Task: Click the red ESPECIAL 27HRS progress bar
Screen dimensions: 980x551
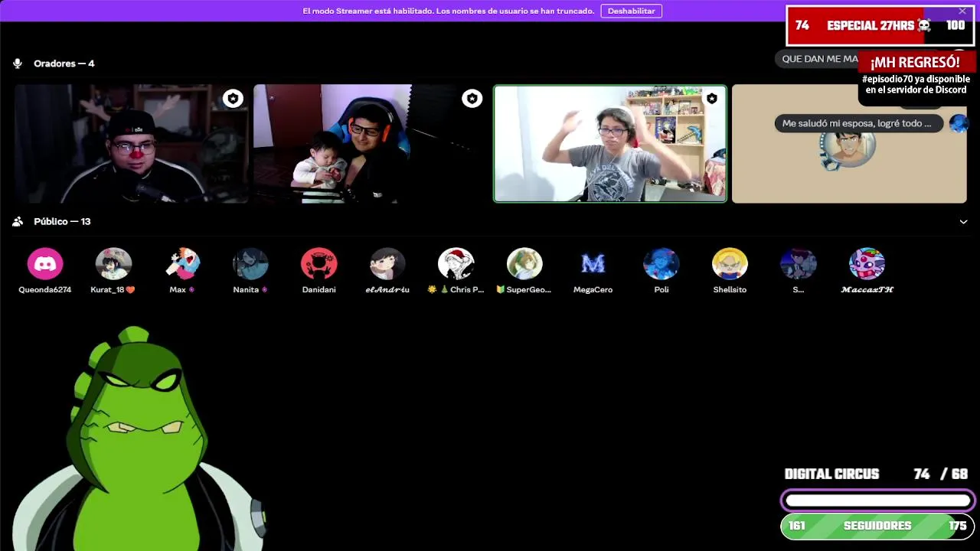Action: 880,25
